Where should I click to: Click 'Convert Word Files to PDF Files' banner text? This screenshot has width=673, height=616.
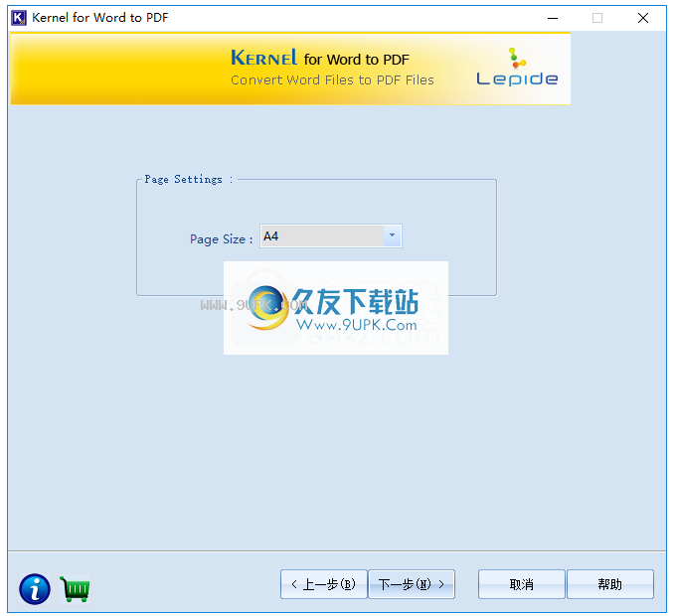coord(332,79)
